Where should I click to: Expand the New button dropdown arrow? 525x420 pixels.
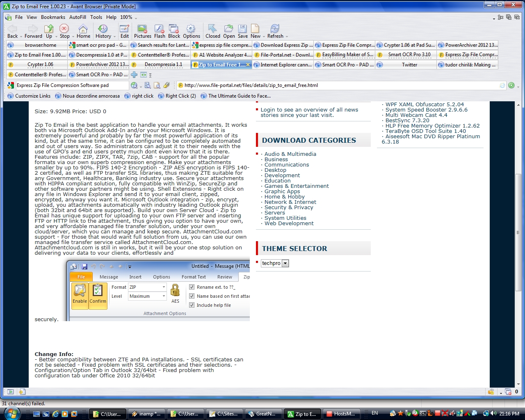click(x=264, y=37)
